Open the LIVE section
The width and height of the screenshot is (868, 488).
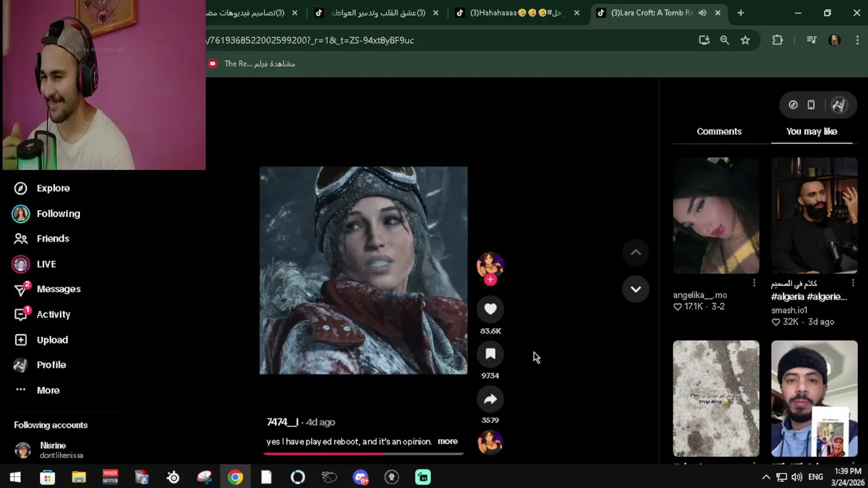[34, 264]
